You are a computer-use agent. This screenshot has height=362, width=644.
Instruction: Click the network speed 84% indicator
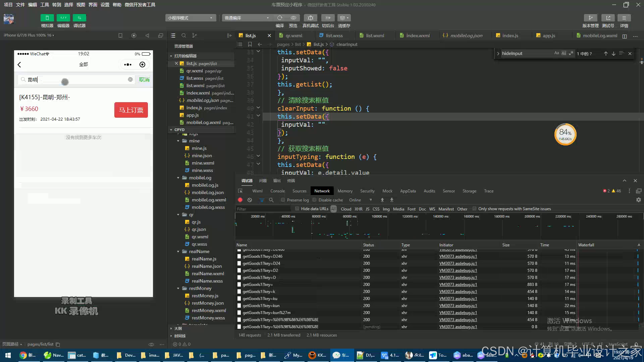tap(565, 134)
